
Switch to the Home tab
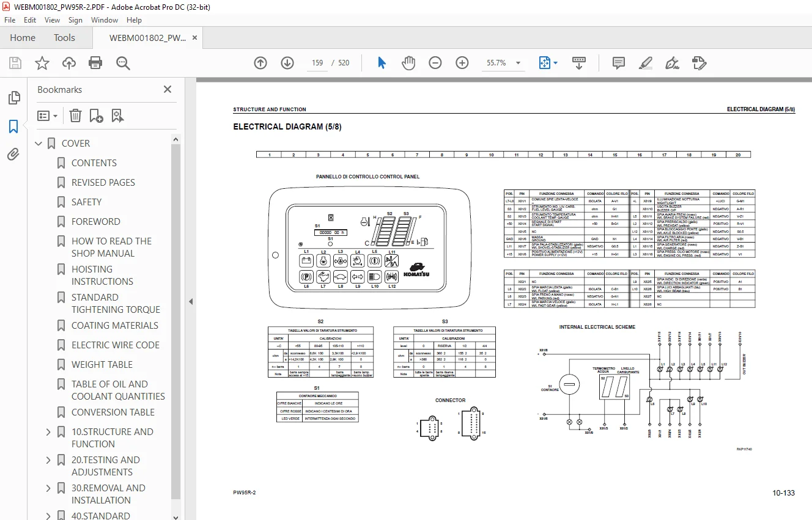coord(23,38)
